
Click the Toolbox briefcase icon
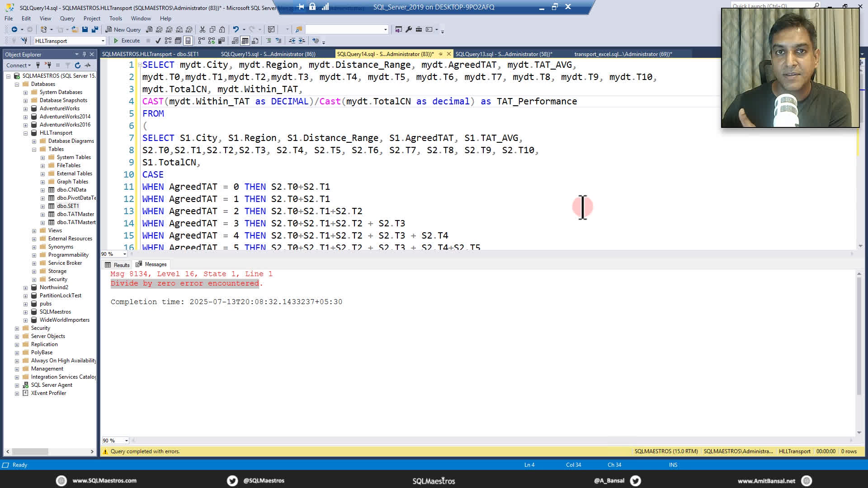pos(419,29)
